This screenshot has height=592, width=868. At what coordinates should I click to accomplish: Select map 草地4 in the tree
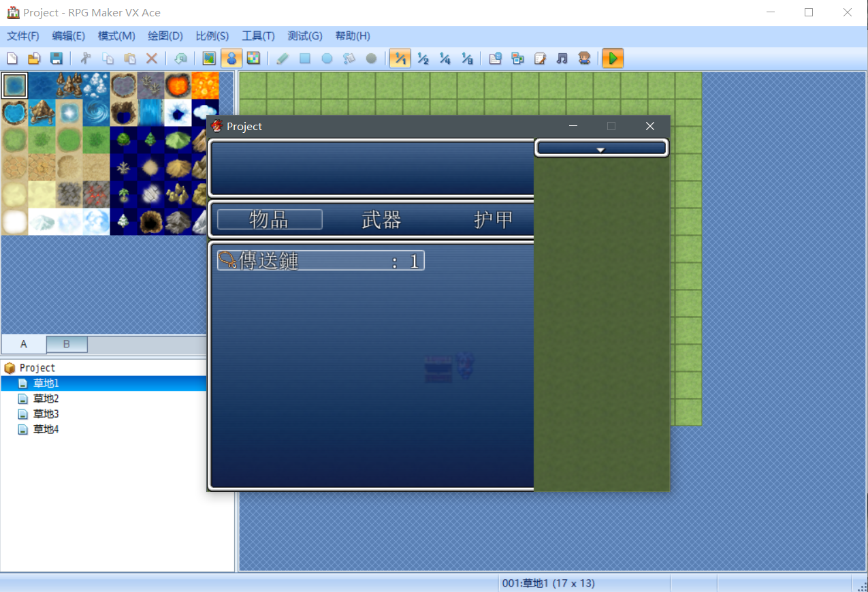point(46,429)
